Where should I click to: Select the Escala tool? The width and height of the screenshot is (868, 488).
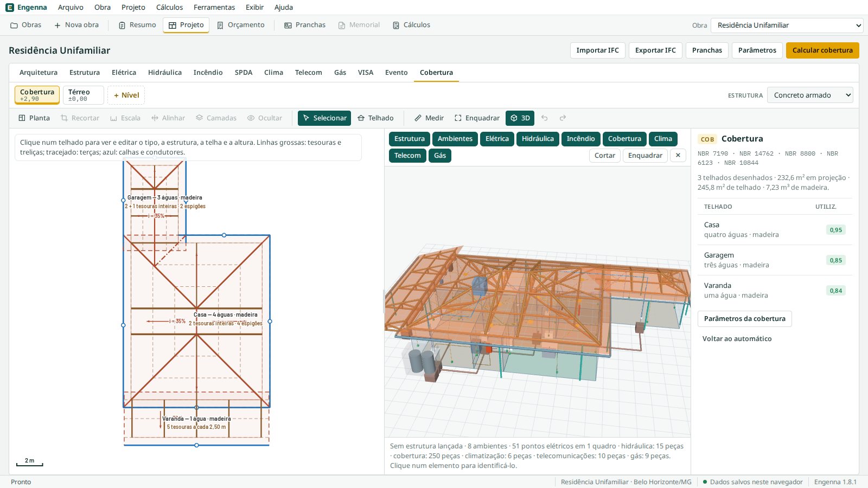pos(125,118)
